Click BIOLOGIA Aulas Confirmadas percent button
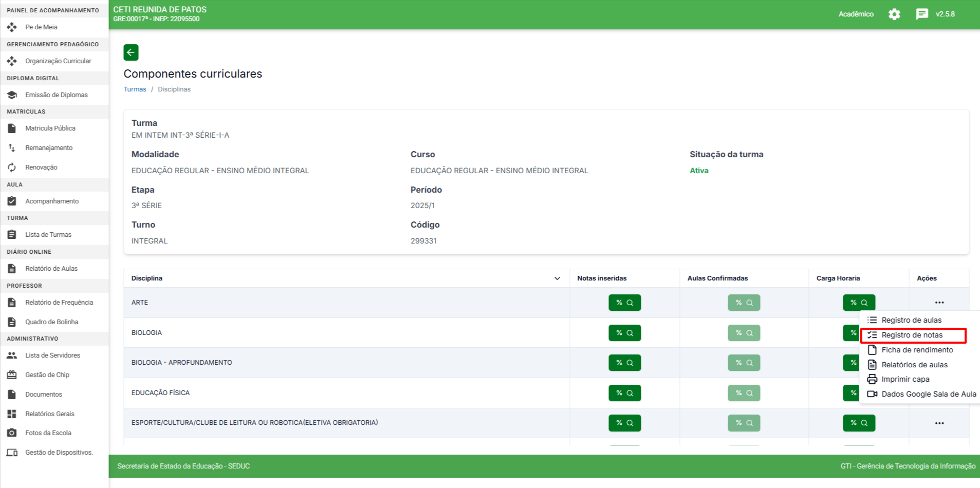Image resolution: width=980 pixels, height=488 pixels. click(744, 333)
